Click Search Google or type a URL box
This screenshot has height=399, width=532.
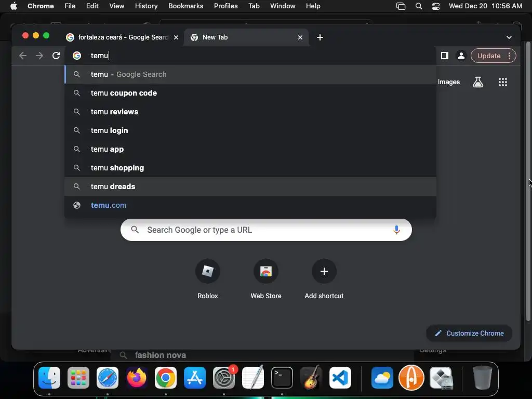(266, 230)
